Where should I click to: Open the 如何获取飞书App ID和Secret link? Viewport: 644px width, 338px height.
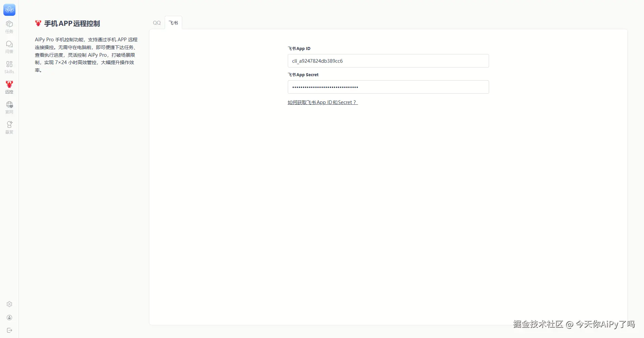click(323, 102)
